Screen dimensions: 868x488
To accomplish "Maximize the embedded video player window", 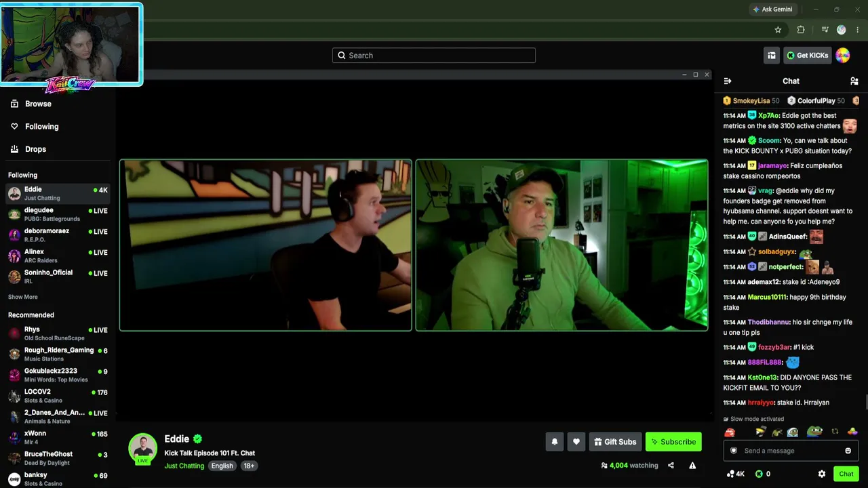I will click(x=695, y=75).
